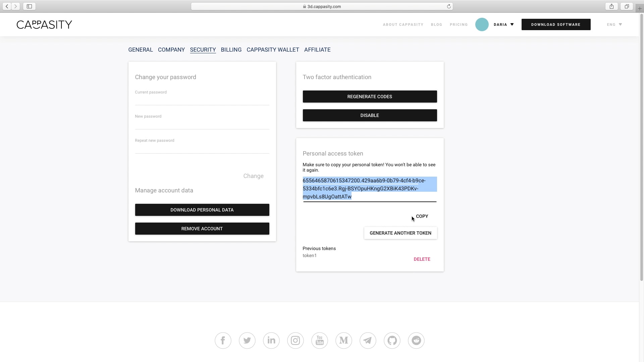This screenshot has width=644, height=362.
Task: Delete the previous token1
Action: [422, 259]
